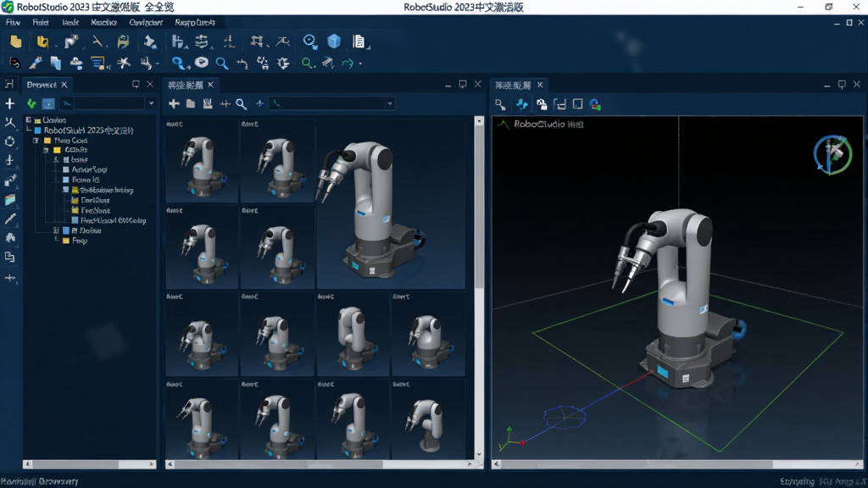Collapse the top root node in Browser tree
The image size is (868, 488).
point(28,119)
